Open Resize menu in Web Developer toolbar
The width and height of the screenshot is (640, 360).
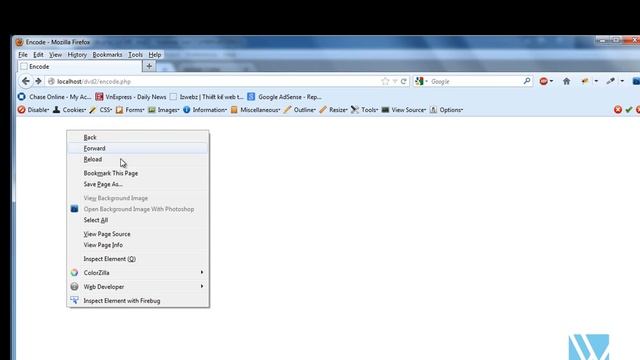333,110
